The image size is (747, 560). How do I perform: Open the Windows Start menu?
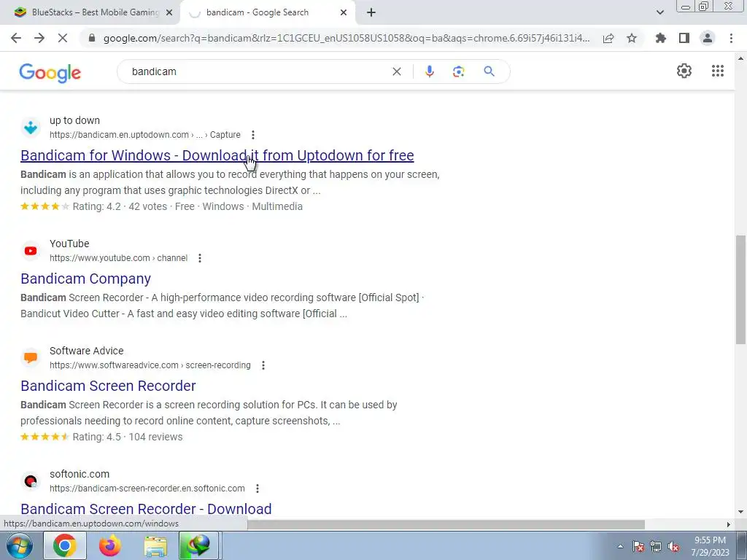pos(19,545)
